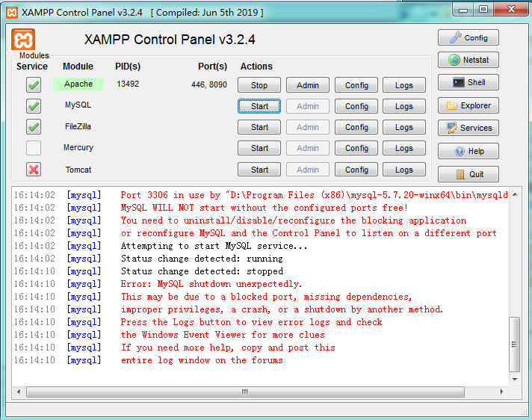
Task: Click the log scroll left arrow
Action: click(19, 392)
